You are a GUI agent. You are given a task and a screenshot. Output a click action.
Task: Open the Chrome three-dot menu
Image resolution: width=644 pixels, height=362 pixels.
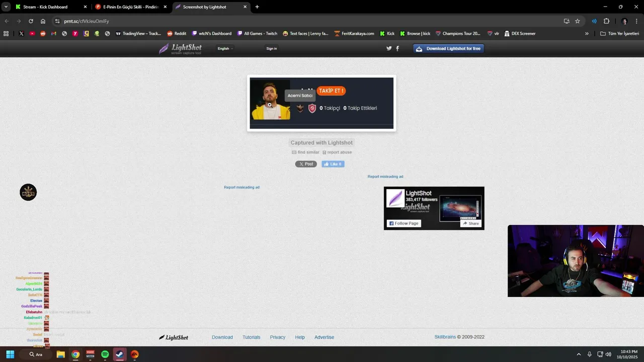(636, 21)
